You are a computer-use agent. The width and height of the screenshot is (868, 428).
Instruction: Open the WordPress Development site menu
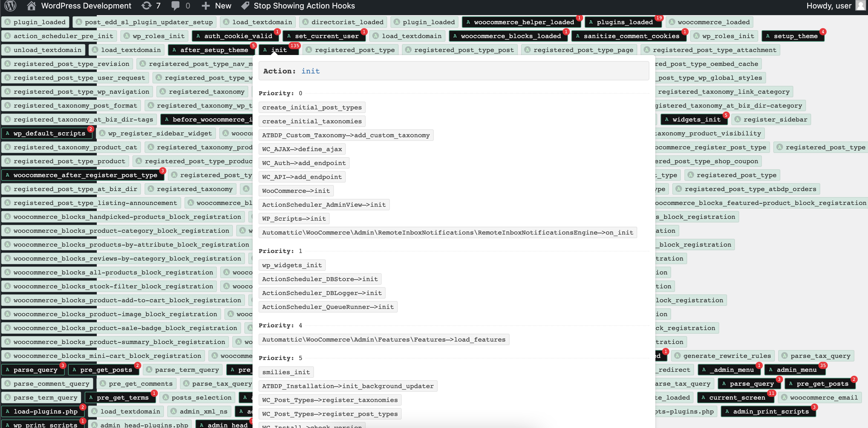(x=79, y=6)
